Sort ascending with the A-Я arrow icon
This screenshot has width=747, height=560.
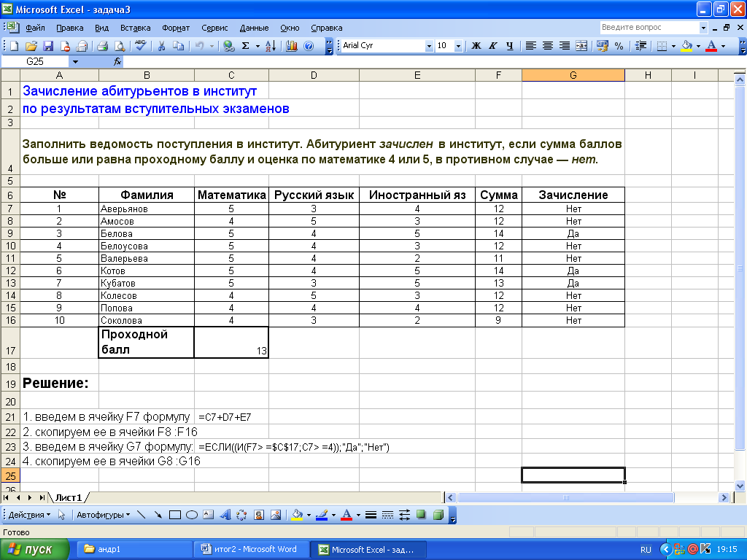tap(271, 46)
